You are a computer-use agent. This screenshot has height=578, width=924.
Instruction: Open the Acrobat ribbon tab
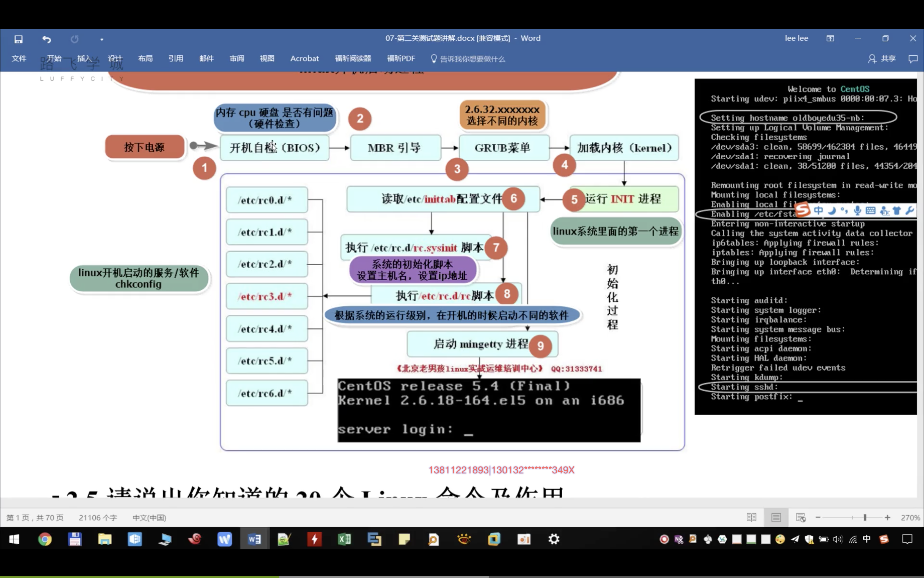[x=304, y=58]
